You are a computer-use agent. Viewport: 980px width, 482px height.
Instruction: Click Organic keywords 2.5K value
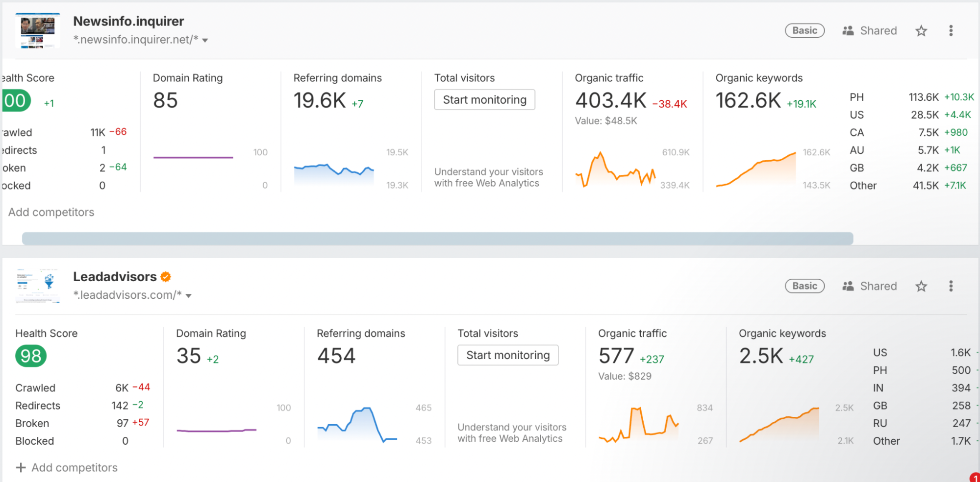click(761, 356)
